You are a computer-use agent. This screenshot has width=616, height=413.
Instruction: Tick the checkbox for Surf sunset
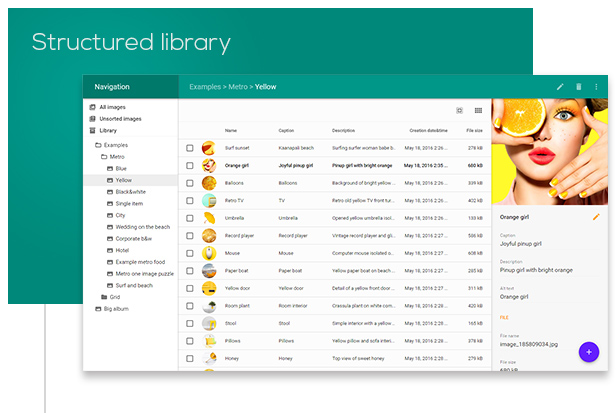click(190, 148)
